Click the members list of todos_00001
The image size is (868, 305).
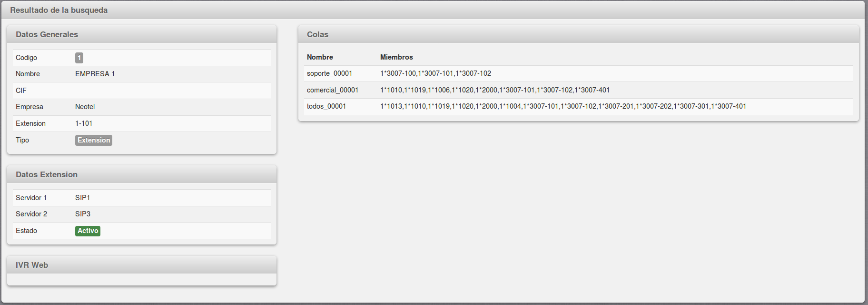563,106
